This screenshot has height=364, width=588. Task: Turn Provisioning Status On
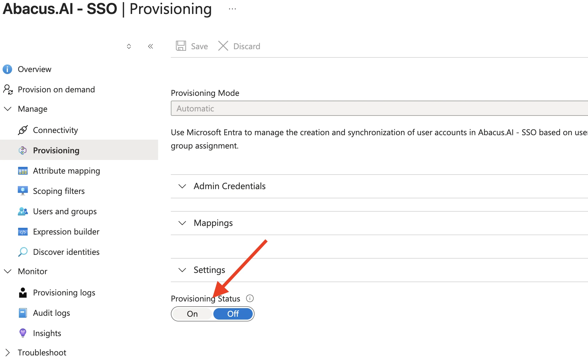point(192,314)
